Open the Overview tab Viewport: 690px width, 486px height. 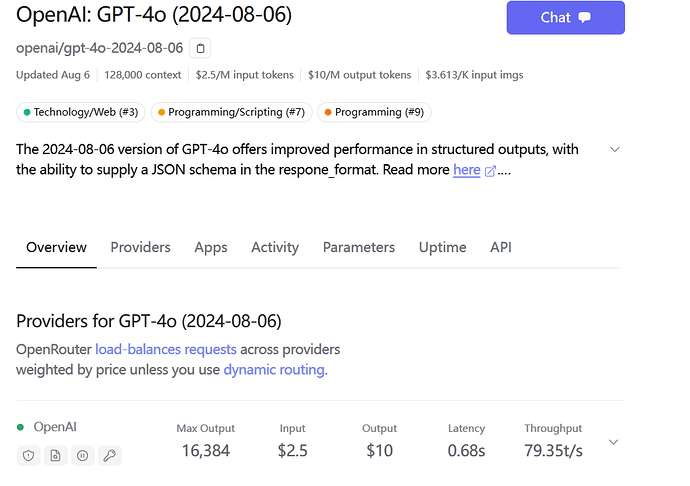(56, 247)
